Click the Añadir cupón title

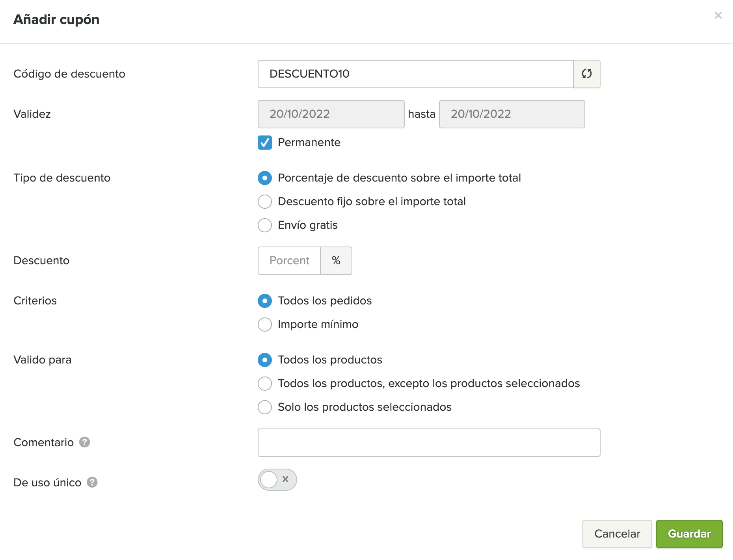(x=56, y=19)
